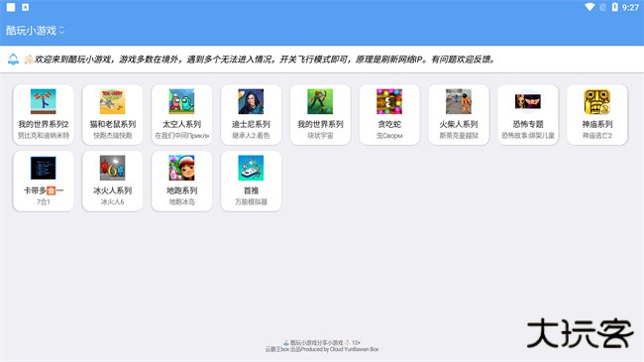
Task: Tap the battery status icon
Action: (x=615, y=7)
